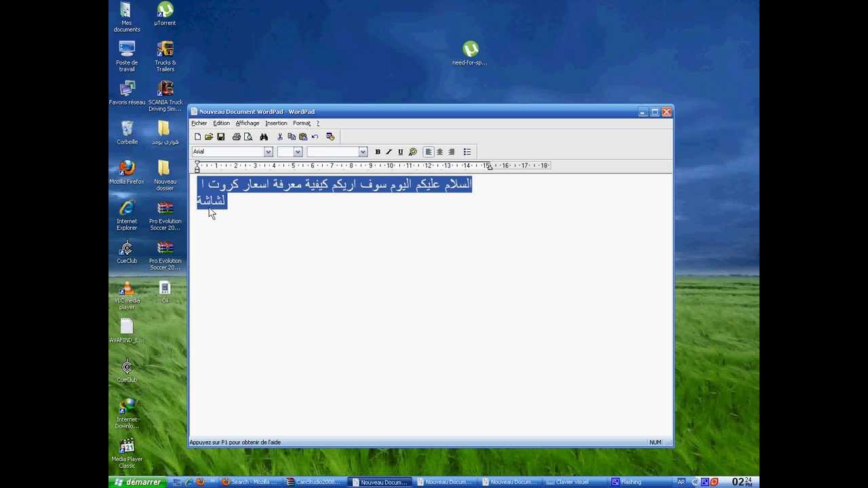This screenshot has width=868, height=488.
Task: Print the document with printer icon
Action: 236,137
